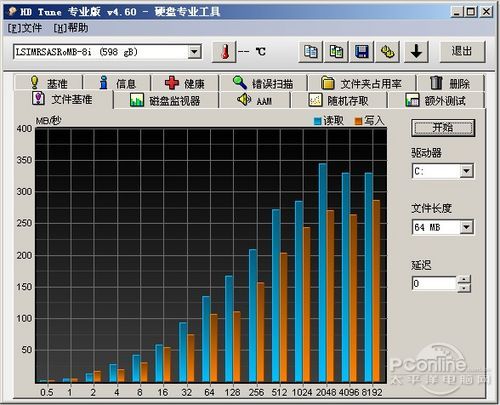Switch to the 磁盘监视器 tab

tap(166, 100)
